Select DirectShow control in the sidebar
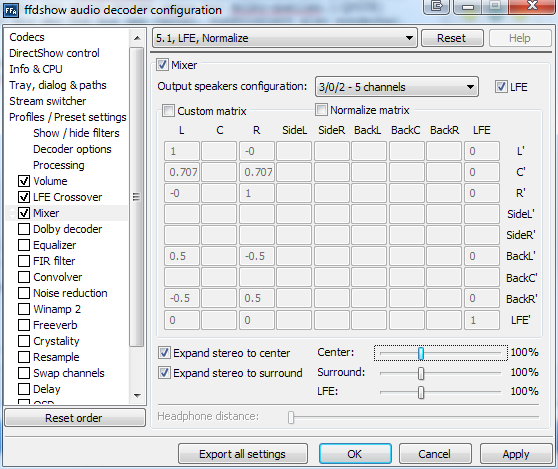 tap(54, 53)
